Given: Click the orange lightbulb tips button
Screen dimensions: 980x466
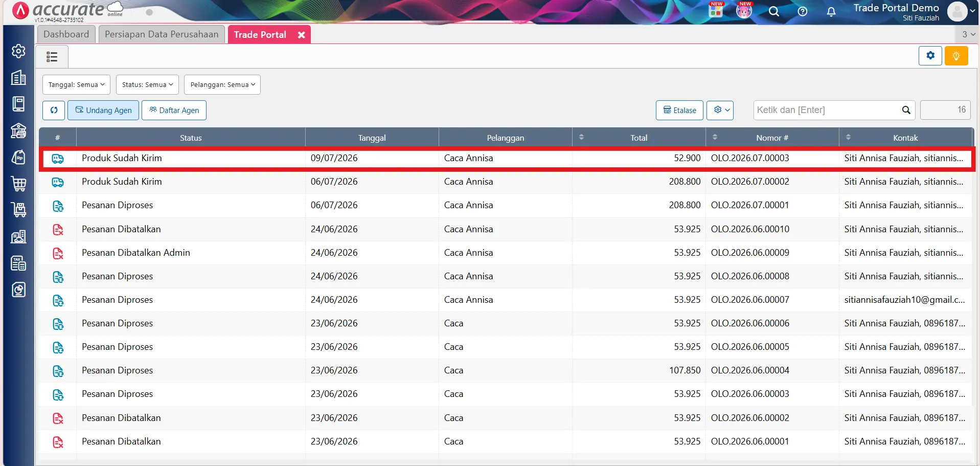Looking at the screenshot, I should (x=956, y=55).
